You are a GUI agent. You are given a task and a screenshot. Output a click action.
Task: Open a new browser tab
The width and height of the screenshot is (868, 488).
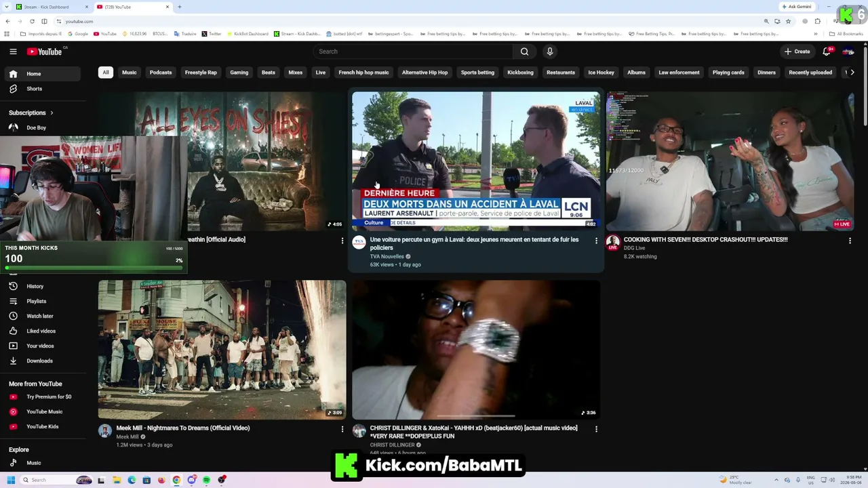[179, 7]
